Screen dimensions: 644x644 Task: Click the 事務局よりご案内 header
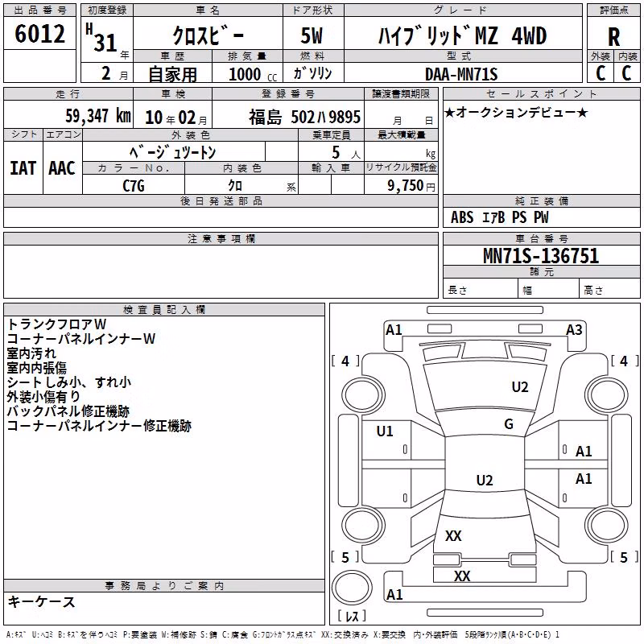pos(164,586)
